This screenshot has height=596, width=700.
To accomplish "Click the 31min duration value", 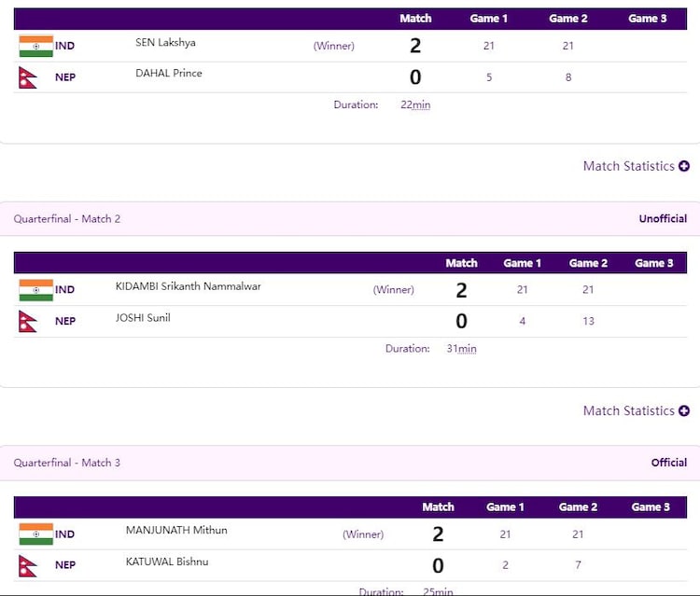I will [461, 349].
